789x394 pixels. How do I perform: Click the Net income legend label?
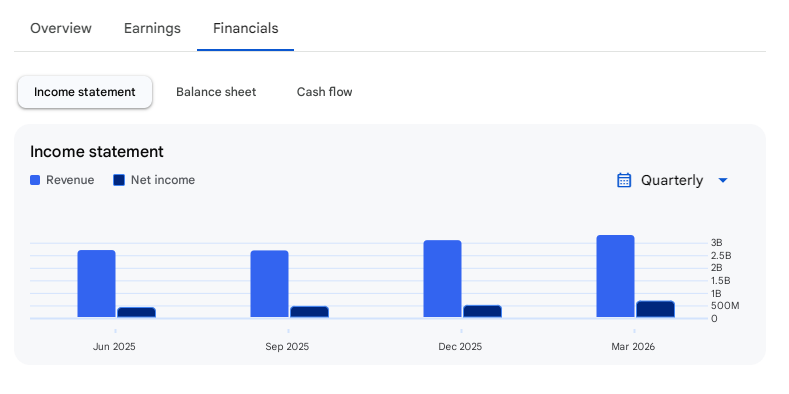click(x=163, y=180)
